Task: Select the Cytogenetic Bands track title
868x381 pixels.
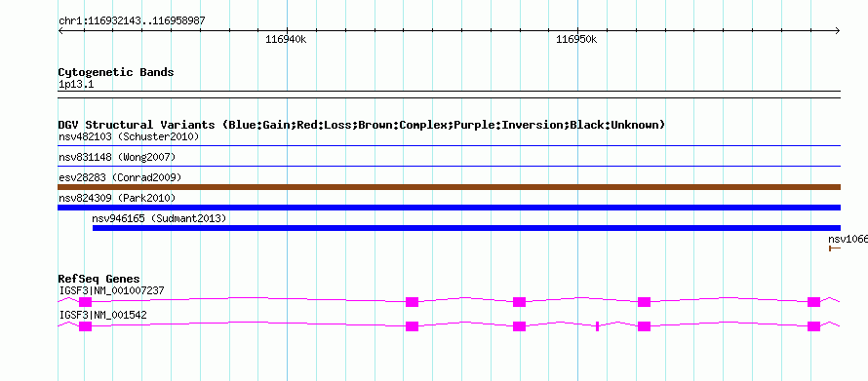Action: pos(116,72)
